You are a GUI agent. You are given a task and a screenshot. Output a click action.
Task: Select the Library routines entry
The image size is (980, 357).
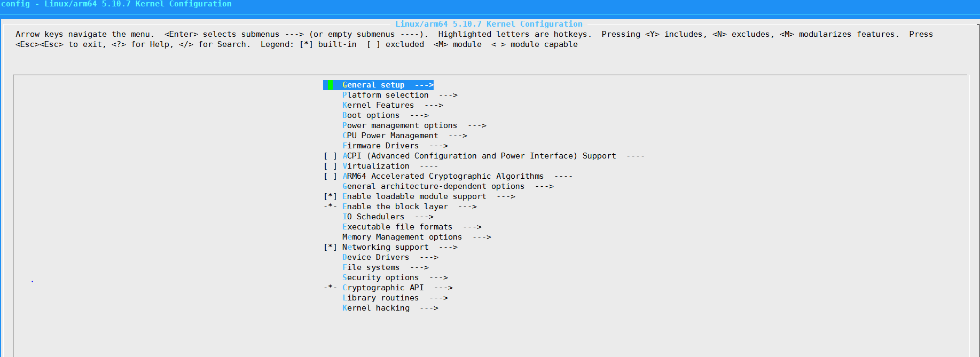(380, 297)
